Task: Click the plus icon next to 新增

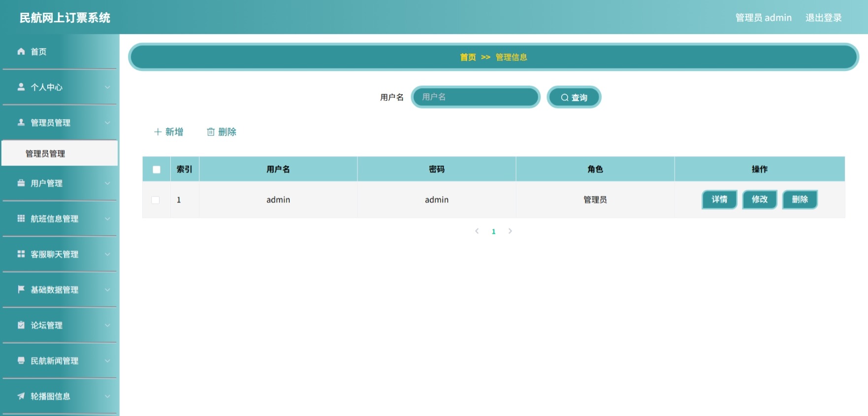Action: pyautogui.click(x=158, y=132)
